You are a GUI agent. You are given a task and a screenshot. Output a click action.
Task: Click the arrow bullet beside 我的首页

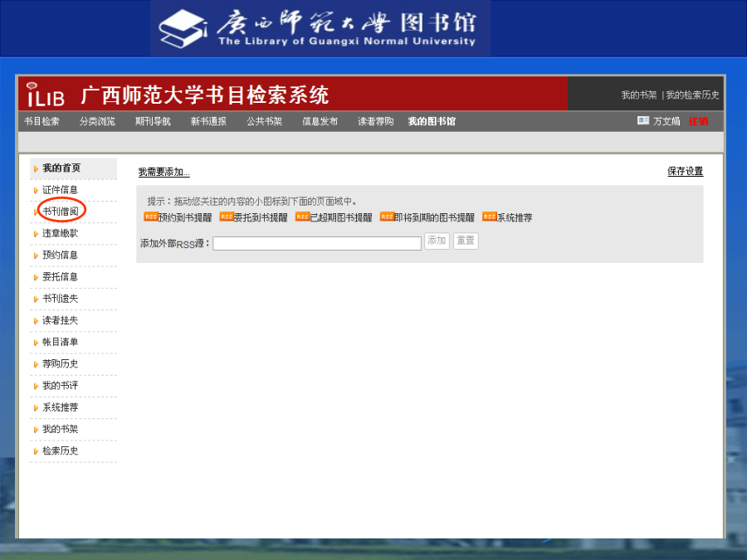(x=36, y=168)
